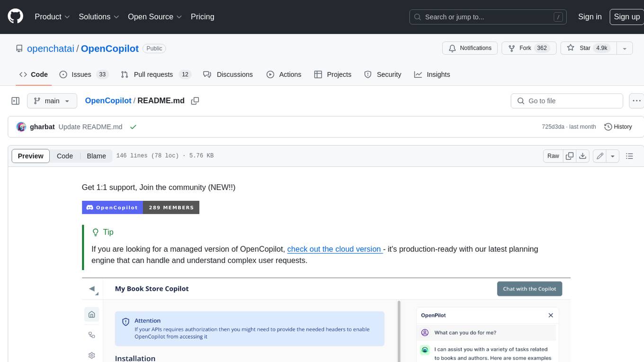Copy the raw file contents
The width and height of the screenshot is (644, 362).
pyautogui.click(x=570, y=156)
